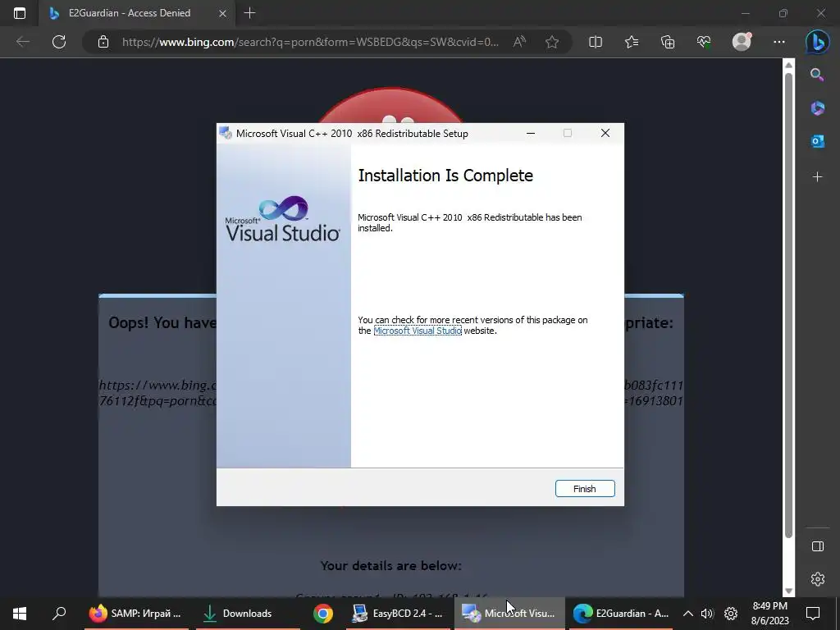Refresh the current Edge page

[59, 42]
